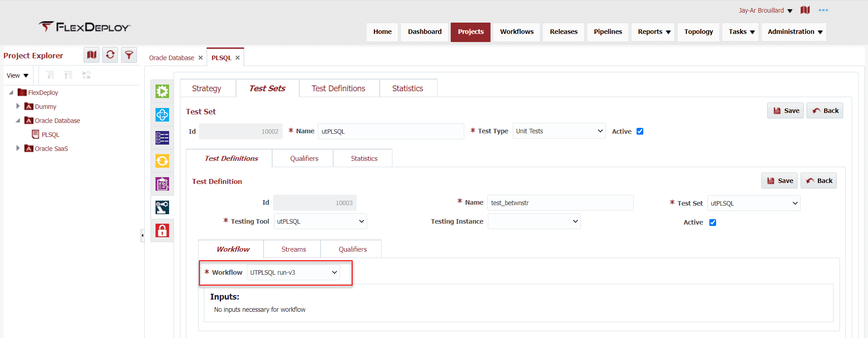Viewport: 868px width, 338px height.
Task: Click the Test Set Name input field
Action: (391, 131)
